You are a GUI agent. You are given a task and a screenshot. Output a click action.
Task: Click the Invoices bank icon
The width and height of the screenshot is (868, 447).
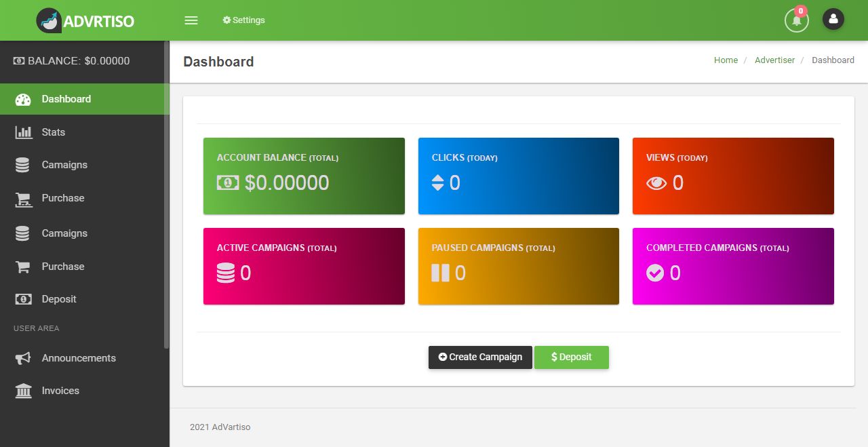pos(23,391)
